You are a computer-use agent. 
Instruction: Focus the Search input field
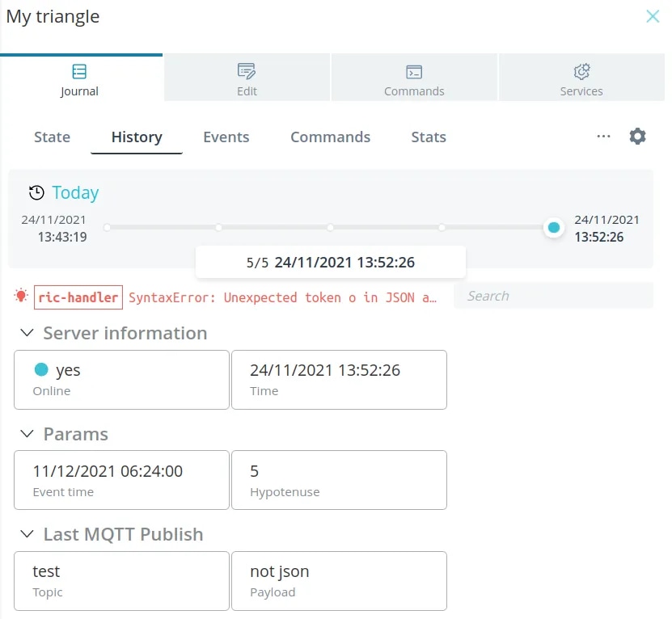pos(553,296)
